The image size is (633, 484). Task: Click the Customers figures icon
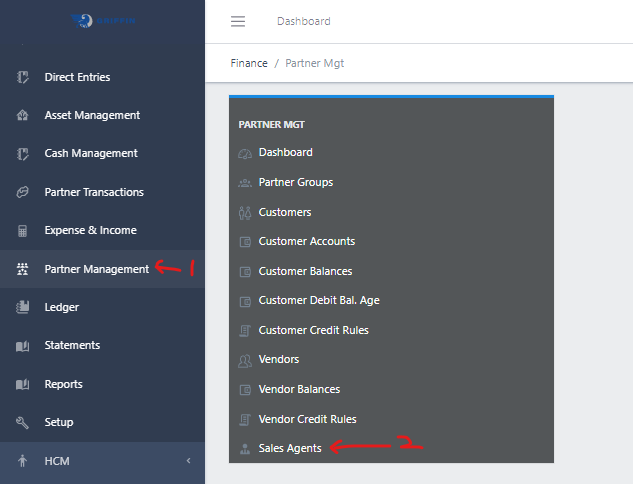tap(245, 213)
